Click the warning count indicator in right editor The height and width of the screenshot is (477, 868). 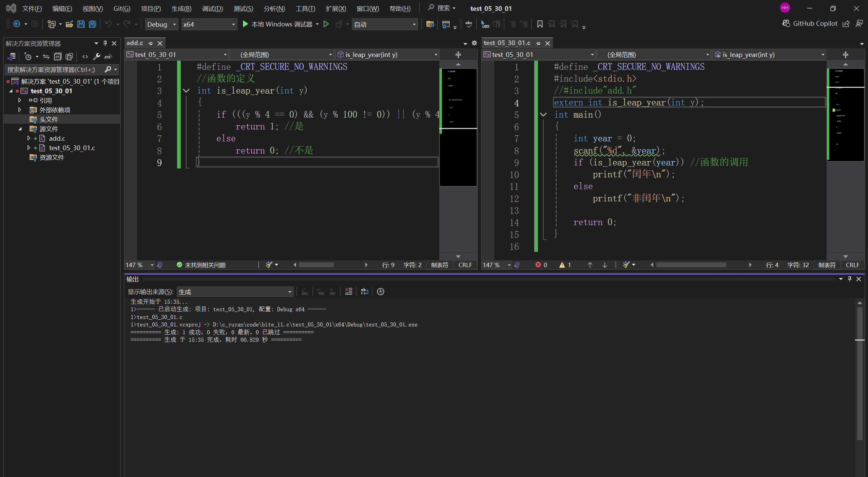pos(565,265)
